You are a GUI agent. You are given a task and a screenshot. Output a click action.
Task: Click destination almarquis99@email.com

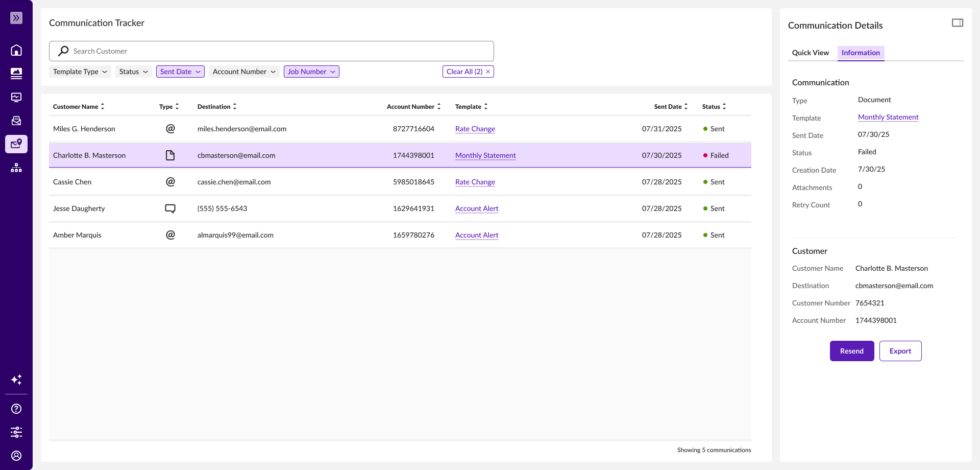pyautogui.click(x=235, y=235)
